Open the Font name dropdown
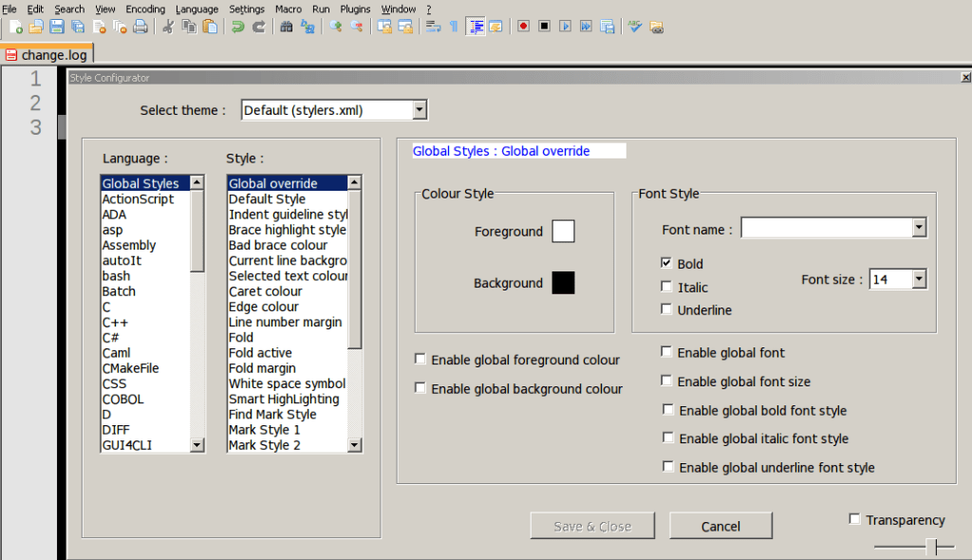972x560 pixels. click(917, 227)
